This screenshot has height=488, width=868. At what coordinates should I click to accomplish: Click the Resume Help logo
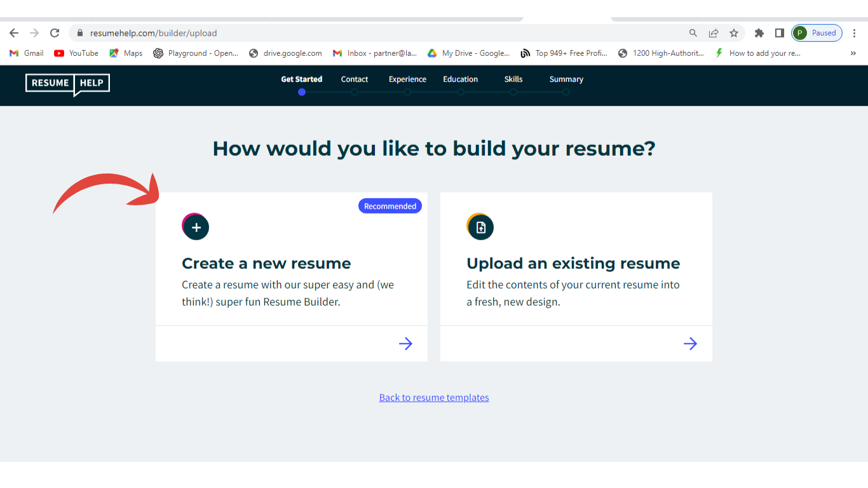[67, 84]
